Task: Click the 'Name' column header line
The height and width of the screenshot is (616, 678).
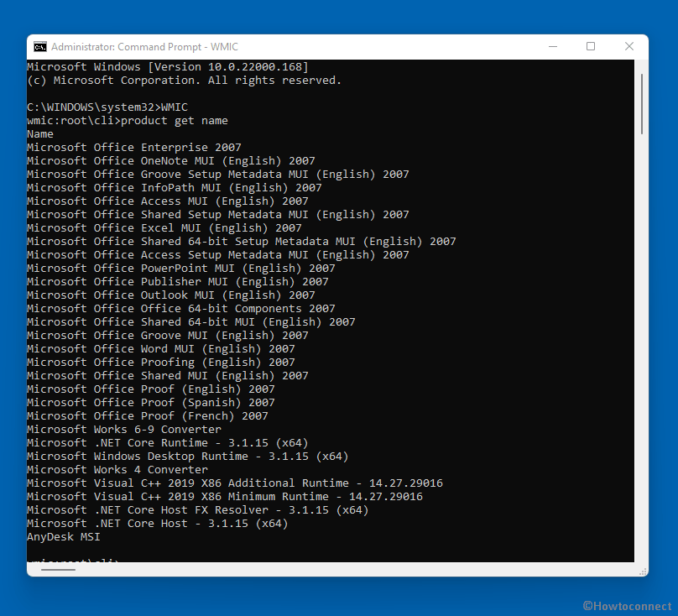Action: (40, 134)
